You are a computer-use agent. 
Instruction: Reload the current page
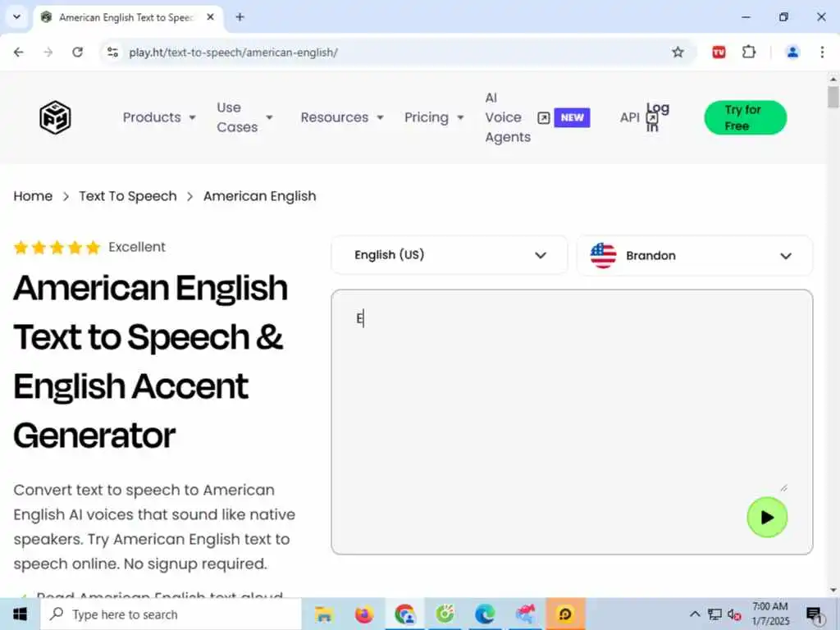(78, 52)
